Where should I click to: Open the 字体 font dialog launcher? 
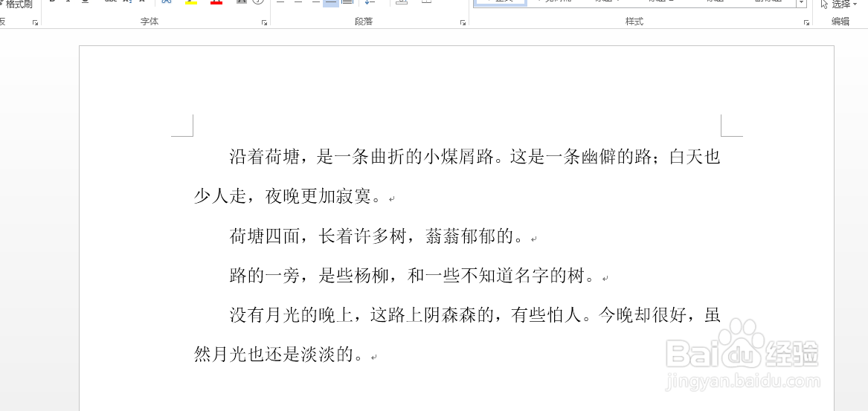pos(264,23)
